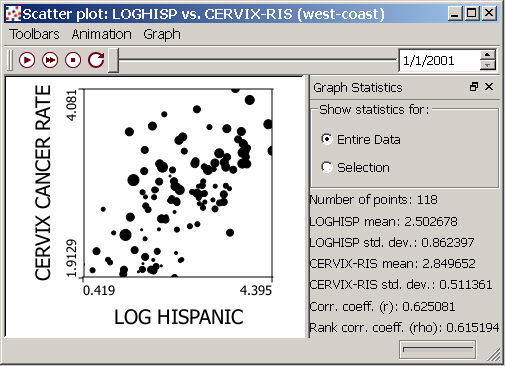Image resolution: width=505 pixels, height=366 pixels.
Task: Click the CERVIX CANCER RATE axis label
Action: [x=43, y=183]
